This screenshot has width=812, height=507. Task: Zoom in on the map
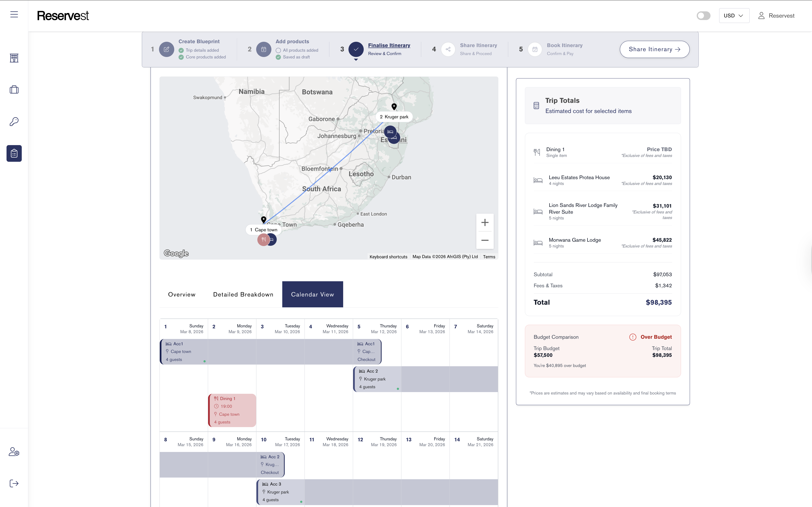click(485, 223)
